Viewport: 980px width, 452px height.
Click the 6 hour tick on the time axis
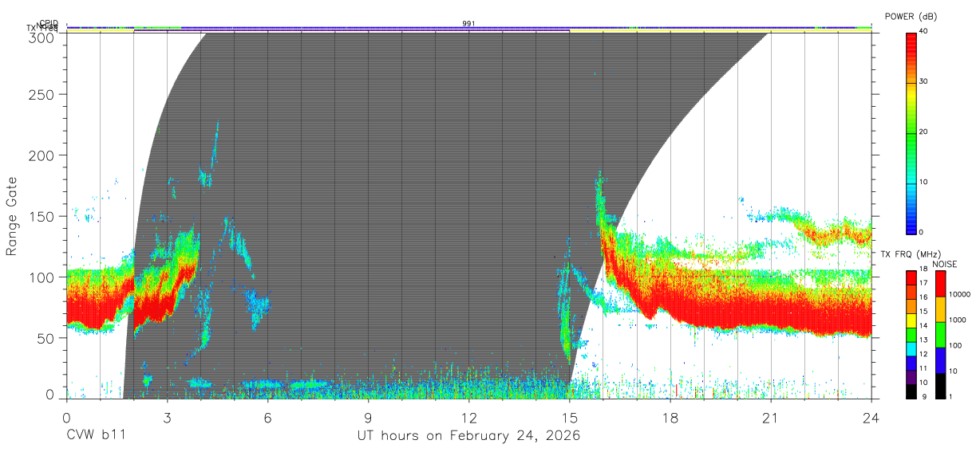[x=267, y=417]
